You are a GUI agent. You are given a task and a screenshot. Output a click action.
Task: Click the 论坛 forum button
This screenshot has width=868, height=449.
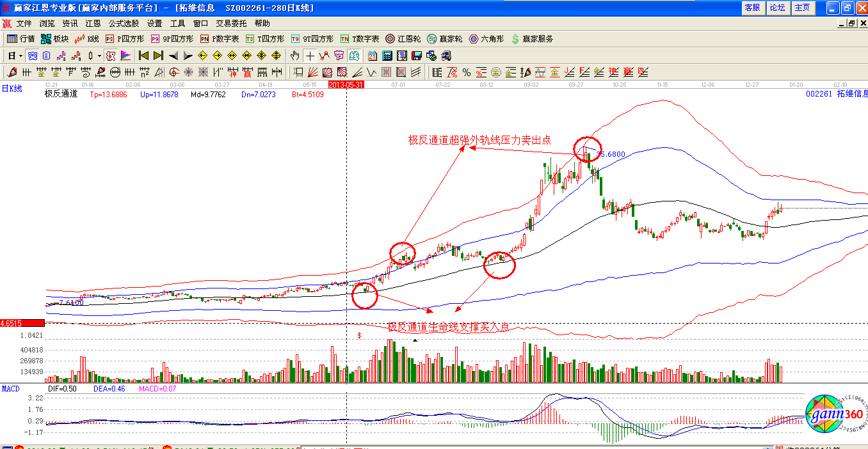click(777, 8)
